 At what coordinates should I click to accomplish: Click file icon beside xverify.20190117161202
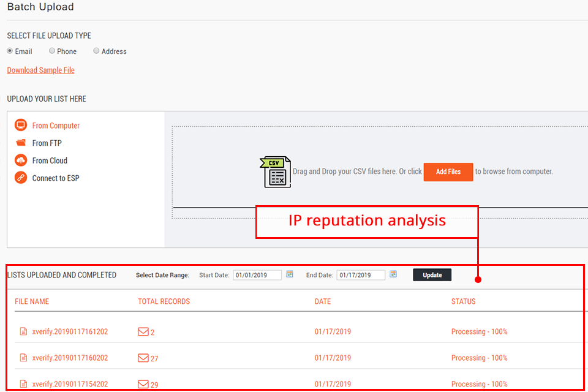[23, 331]
